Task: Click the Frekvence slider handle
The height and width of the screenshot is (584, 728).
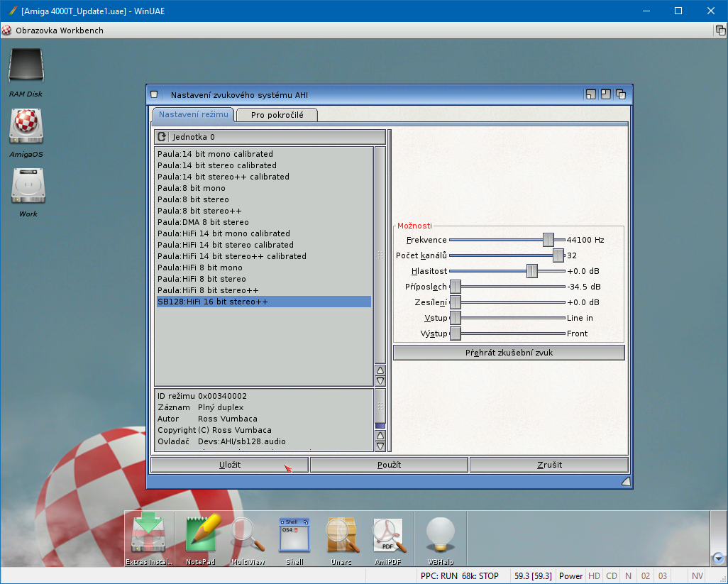Action: [548, 240]
